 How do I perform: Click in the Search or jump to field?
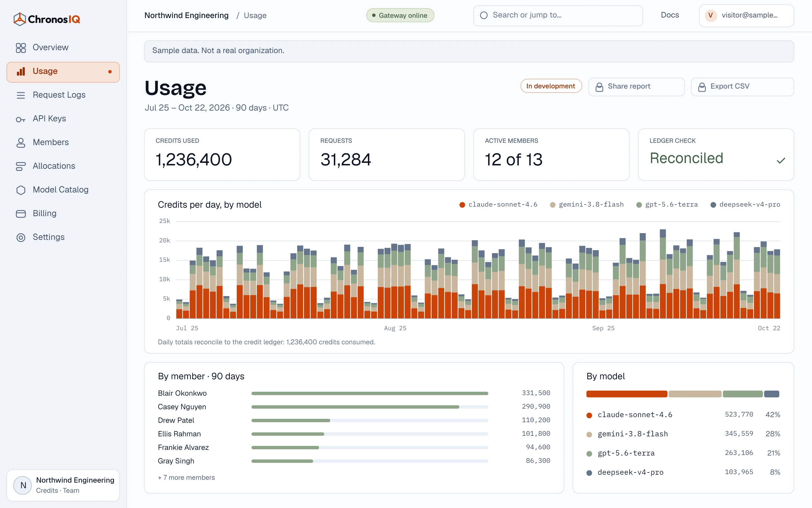[x=558, y=16]
